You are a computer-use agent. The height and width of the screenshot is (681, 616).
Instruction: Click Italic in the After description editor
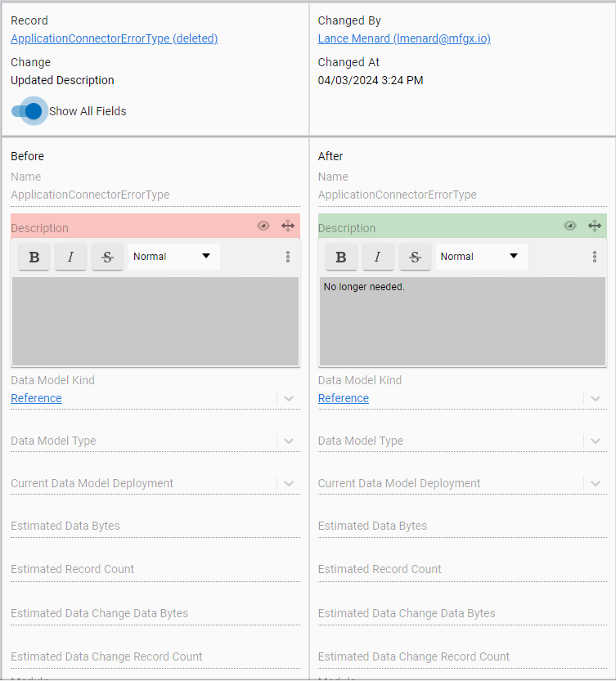[x=378, y=257]
